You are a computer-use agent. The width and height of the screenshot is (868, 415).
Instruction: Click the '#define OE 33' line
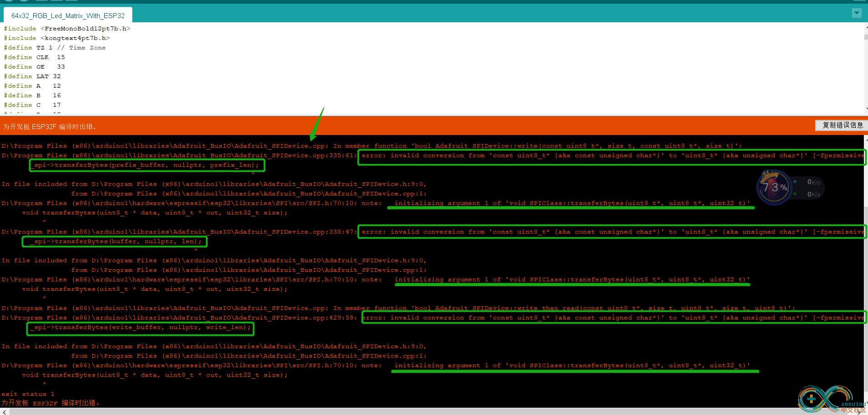tap(35, 67)
